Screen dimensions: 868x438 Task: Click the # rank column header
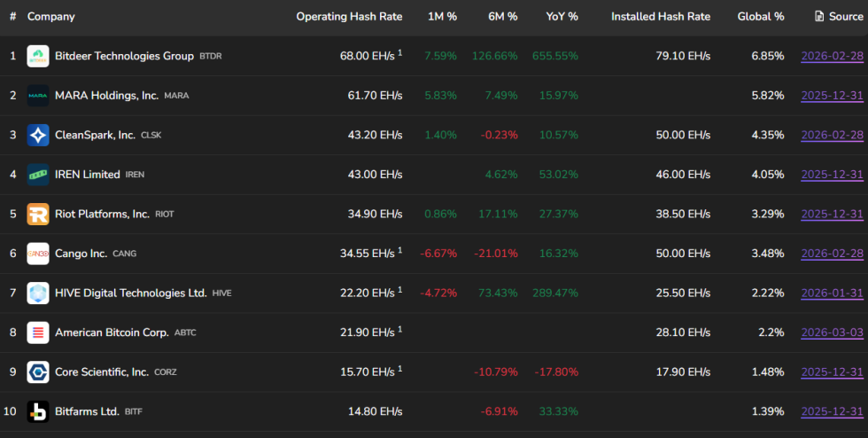click(x=12, y=17)
